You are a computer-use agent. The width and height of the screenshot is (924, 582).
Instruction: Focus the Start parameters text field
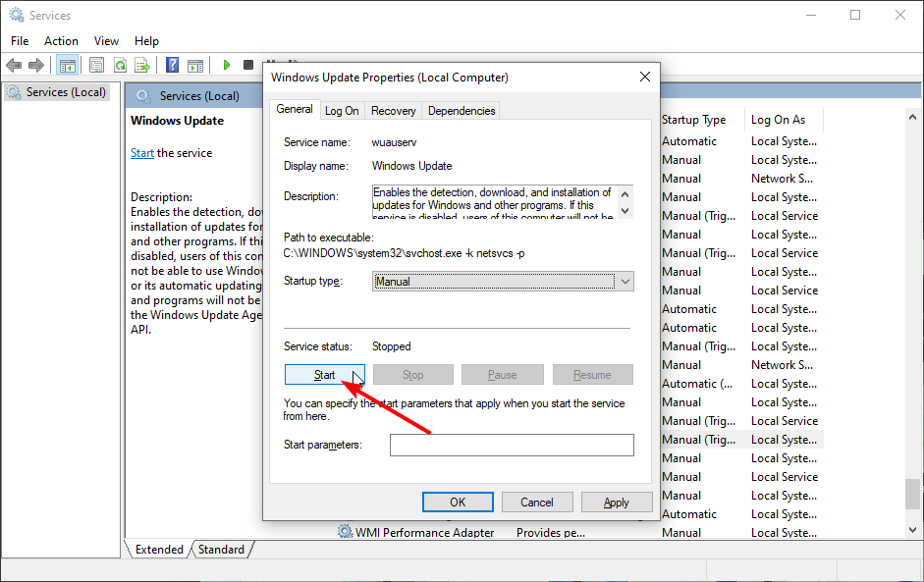point(512,445)
